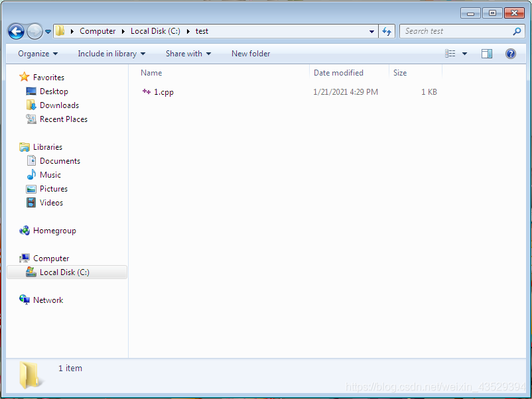Toggle the preview pane icon
This screenshot has width=532, height=399.
click(487, 54)
